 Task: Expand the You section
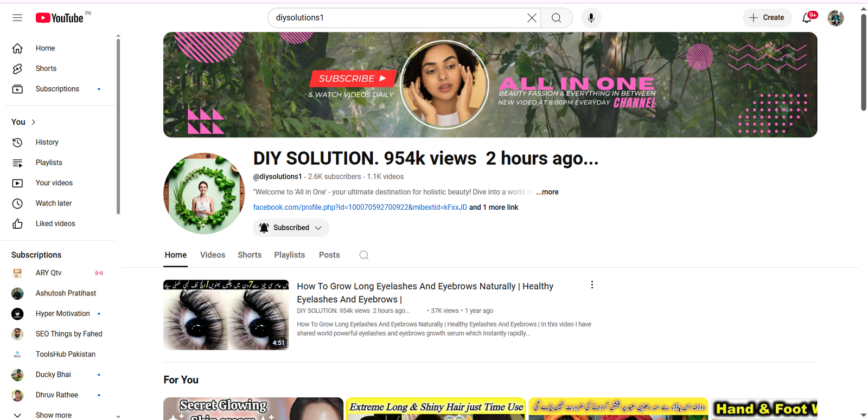coord(24,122)
